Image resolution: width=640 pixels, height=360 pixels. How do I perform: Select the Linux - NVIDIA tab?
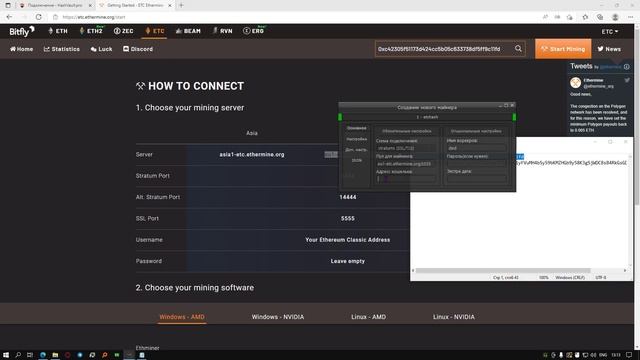click(x=453, y=317)
